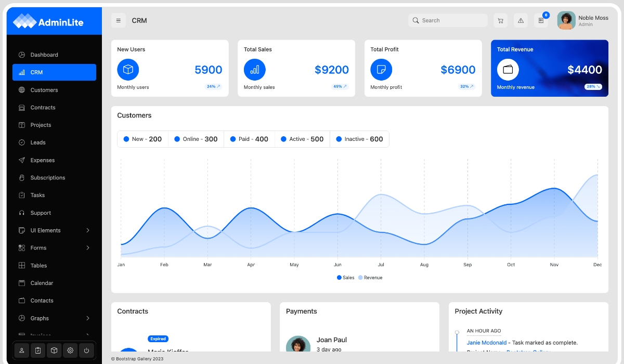
Task: Open Leads menu entry
Action: click(x=54, y=142)
